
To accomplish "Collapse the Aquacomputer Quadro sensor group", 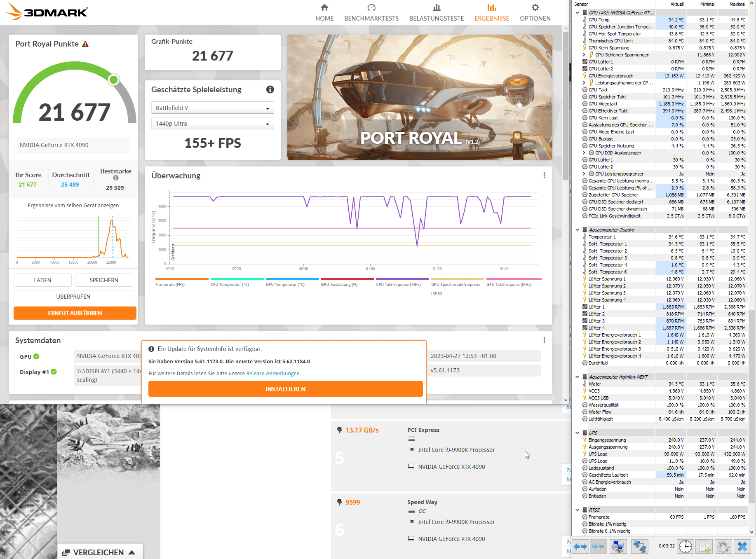I will point(578,230).
